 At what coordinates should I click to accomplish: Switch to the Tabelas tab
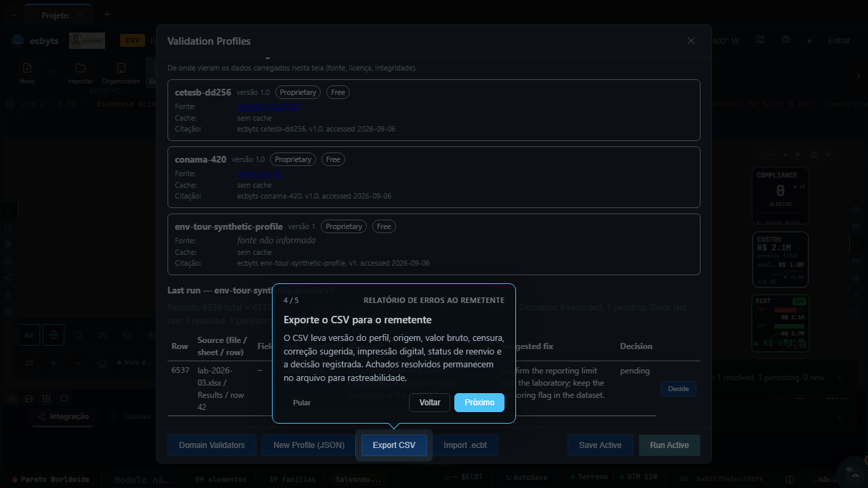(131, 417)
